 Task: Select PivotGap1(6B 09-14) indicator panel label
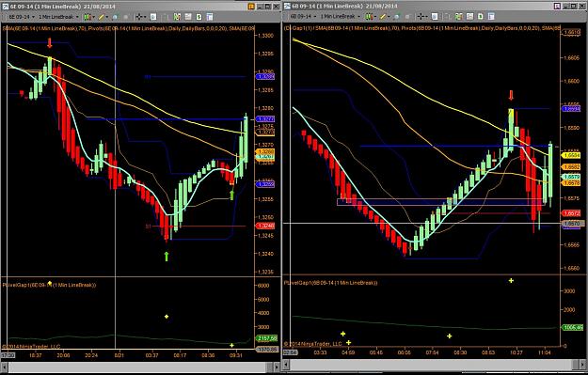330,283
